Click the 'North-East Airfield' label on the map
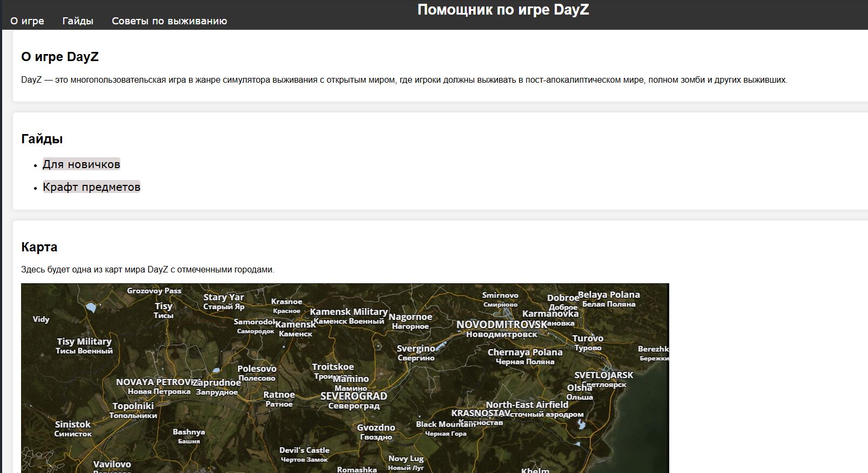This screenshot has width=868, height=473. (527, 404)
